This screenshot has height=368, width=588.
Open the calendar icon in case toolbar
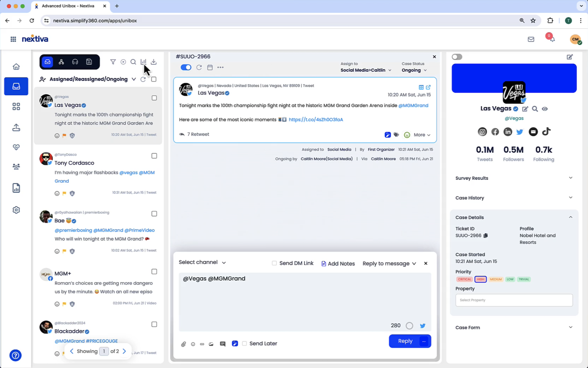click(x=210, y=67)
